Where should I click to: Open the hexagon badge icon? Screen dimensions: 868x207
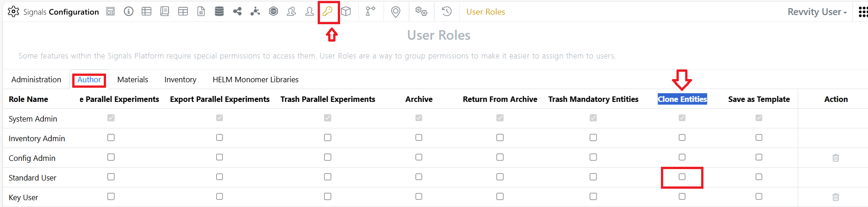(273, 11)
